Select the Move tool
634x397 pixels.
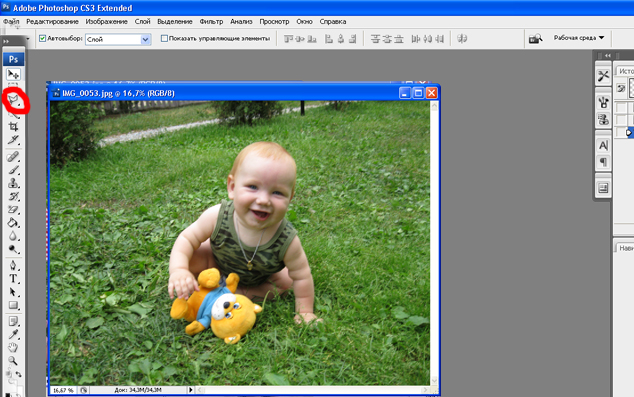point(13,74)
